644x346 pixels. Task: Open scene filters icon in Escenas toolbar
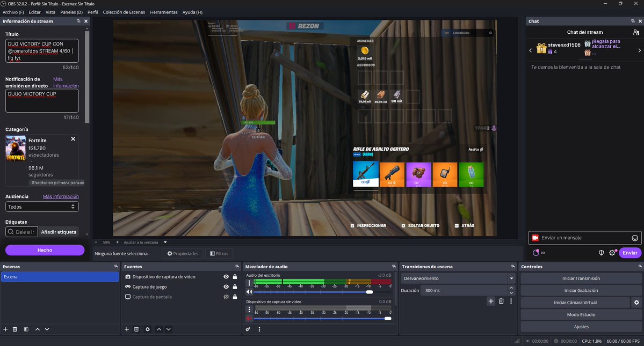pos(26,329)
